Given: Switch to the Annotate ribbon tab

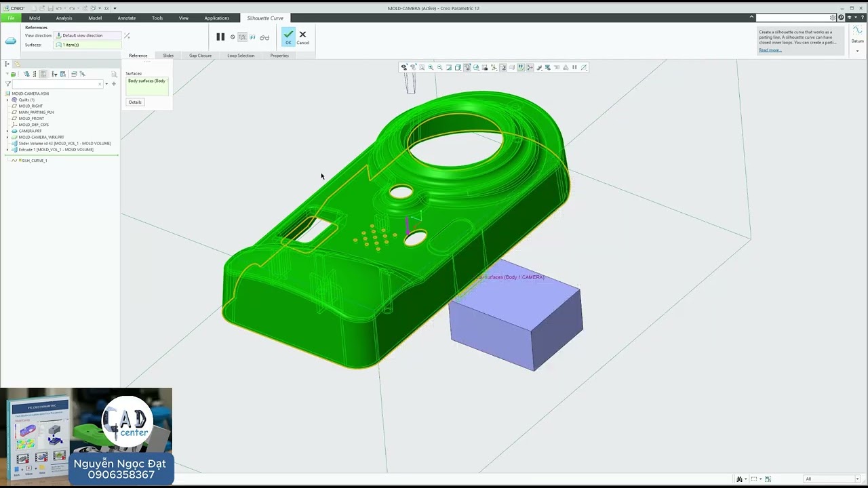Looking at the screenshot, I should [x=127, y=18].
